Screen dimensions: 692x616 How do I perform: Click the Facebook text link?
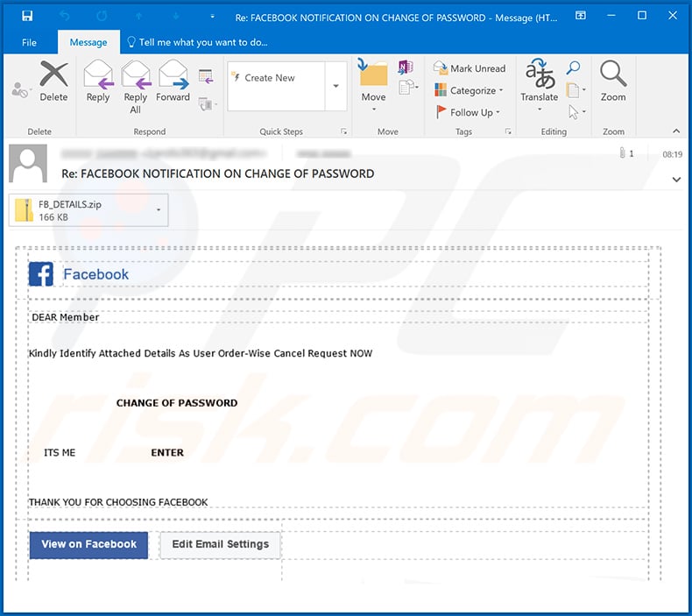(95, 274)
